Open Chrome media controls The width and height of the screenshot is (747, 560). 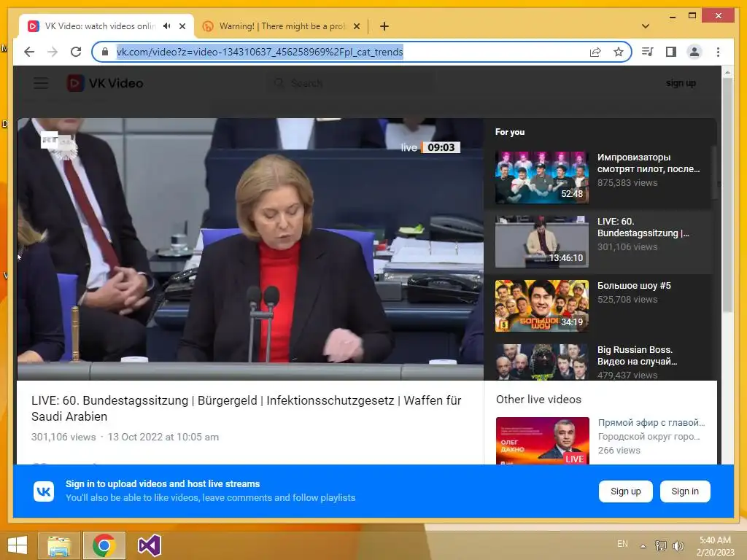pos(648,52)
